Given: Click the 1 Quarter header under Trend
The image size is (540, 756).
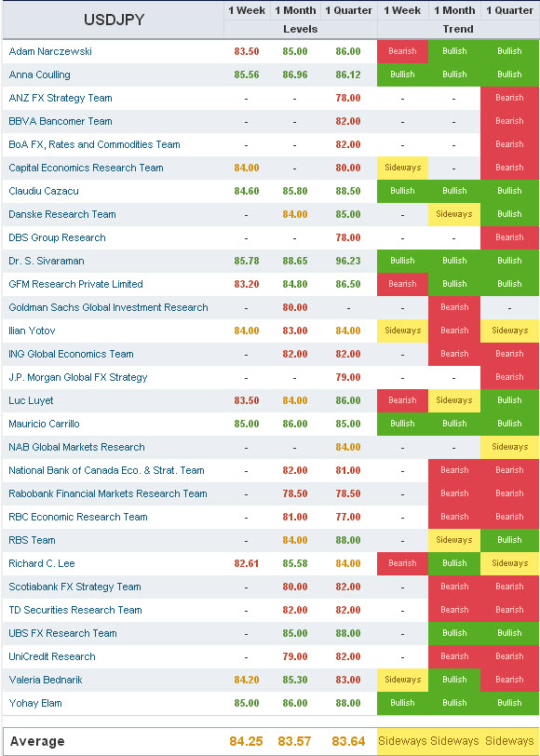Looking at the screenshot, I should tap(509, 10).
